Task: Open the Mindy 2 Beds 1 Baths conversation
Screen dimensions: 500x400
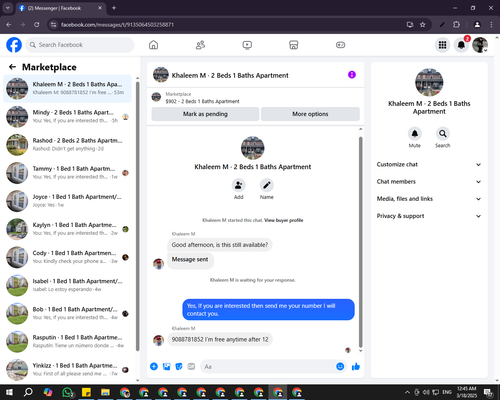Action: 67,117
